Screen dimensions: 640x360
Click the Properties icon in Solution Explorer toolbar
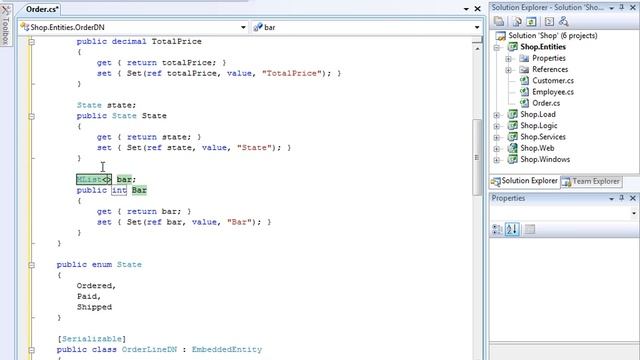coord(499,21)
